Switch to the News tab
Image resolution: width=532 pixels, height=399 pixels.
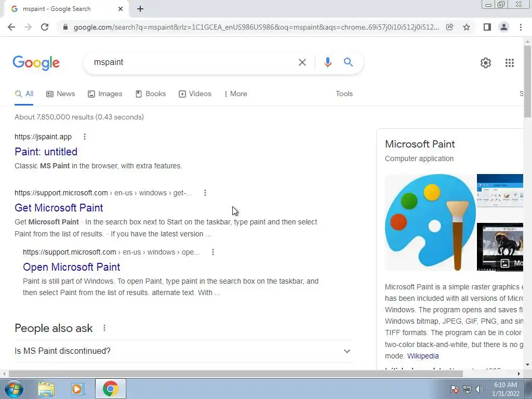tap(61, 94)
